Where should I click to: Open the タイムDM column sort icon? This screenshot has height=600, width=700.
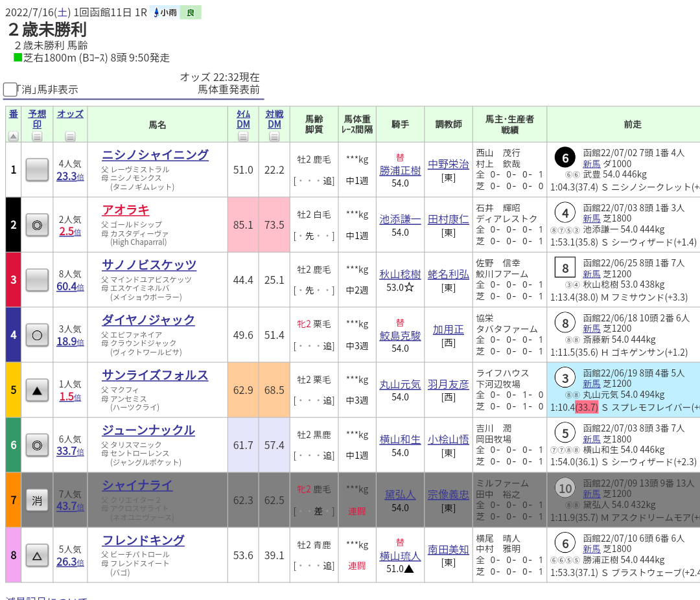pyautogui.click(x=243, y=137)
